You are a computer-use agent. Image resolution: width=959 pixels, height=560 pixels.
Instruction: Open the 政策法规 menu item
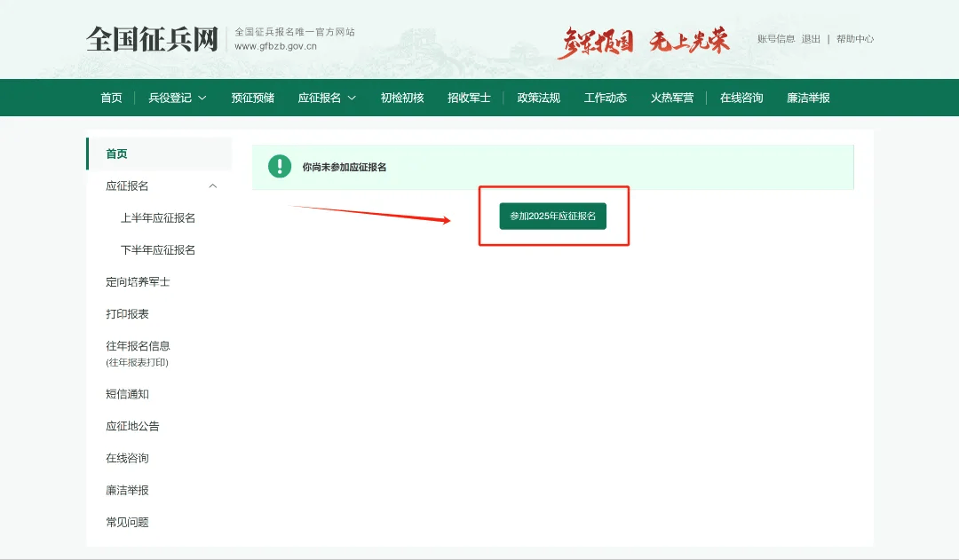[538, 98]
